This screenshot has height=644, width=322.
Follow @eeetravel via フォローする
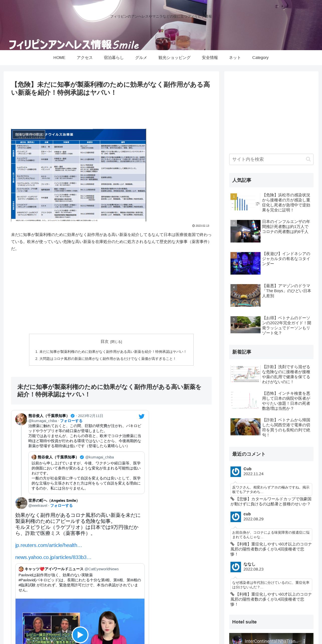pos(61,506)
